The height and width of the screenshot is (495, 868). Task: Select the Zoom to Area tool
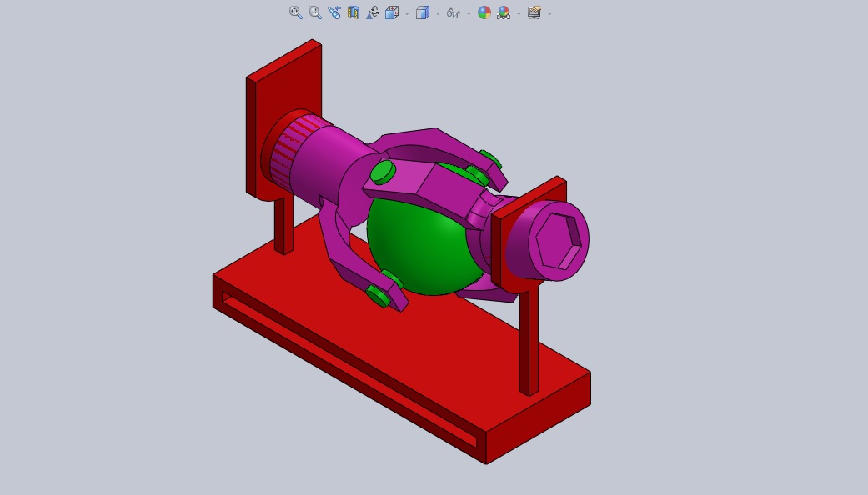(x=315, y=12)
